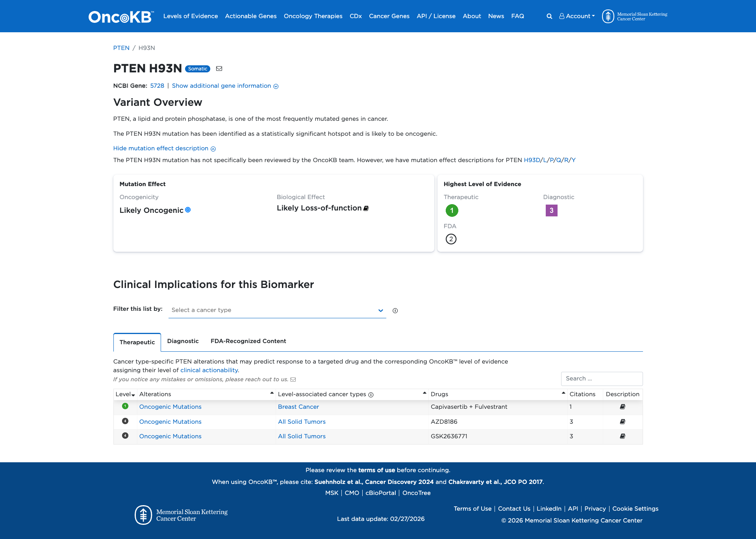Open the Breast Cancer link
Image resolution: width=756 pixels, height=539 pixels.
tap(298, 406)
